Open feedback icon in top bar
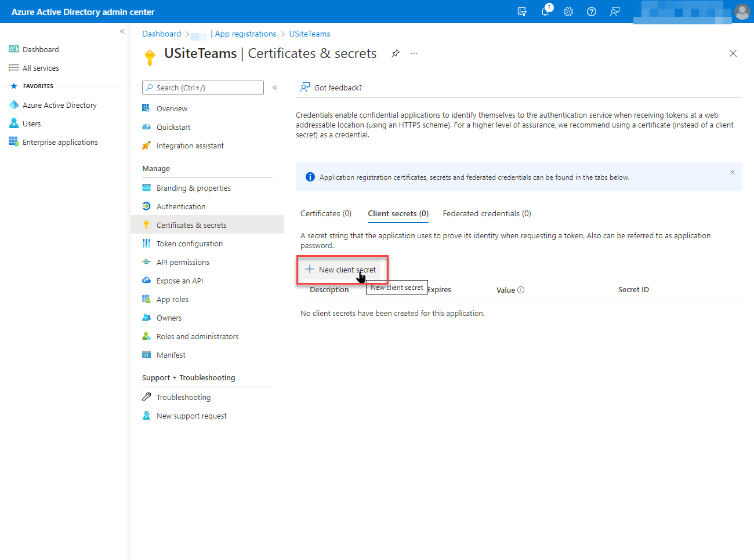 coord(615,12)
